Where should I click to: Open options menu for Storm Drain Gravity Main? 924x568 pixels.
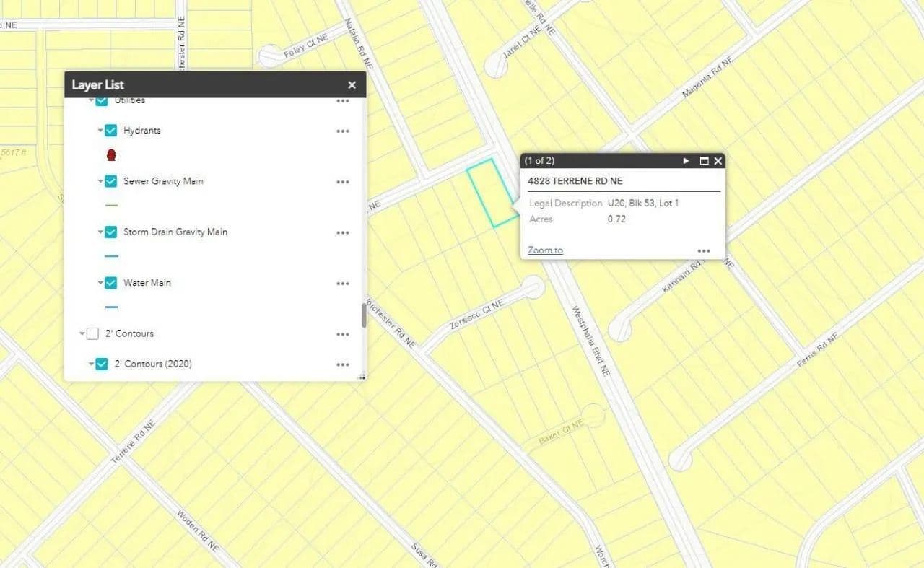coord(342,233)
